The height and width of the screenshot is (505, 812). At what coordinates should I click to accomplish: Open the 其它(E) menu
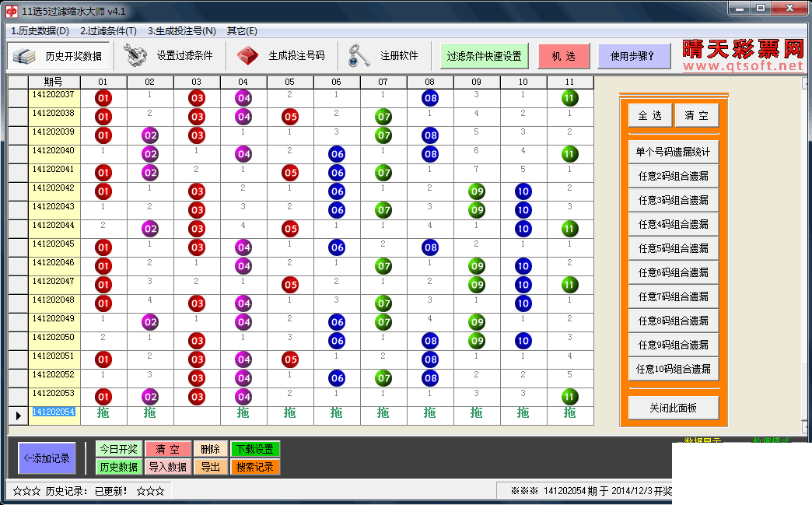click(x=242, y=31)
